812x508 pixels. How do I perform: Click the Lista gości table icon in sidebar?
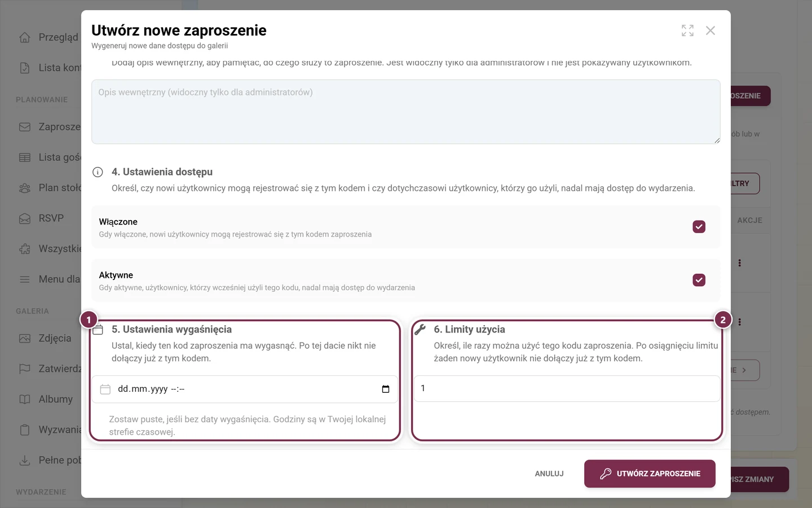point(25,157)
